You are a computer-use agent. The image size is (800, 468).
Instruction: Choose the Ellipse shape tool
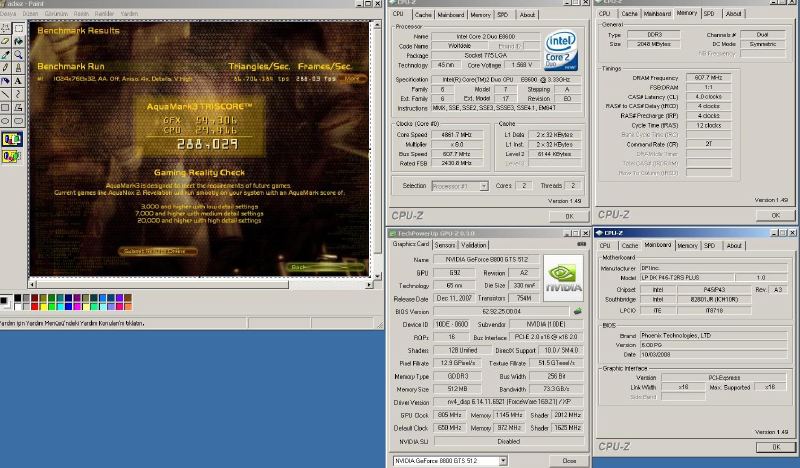[6, 121]
